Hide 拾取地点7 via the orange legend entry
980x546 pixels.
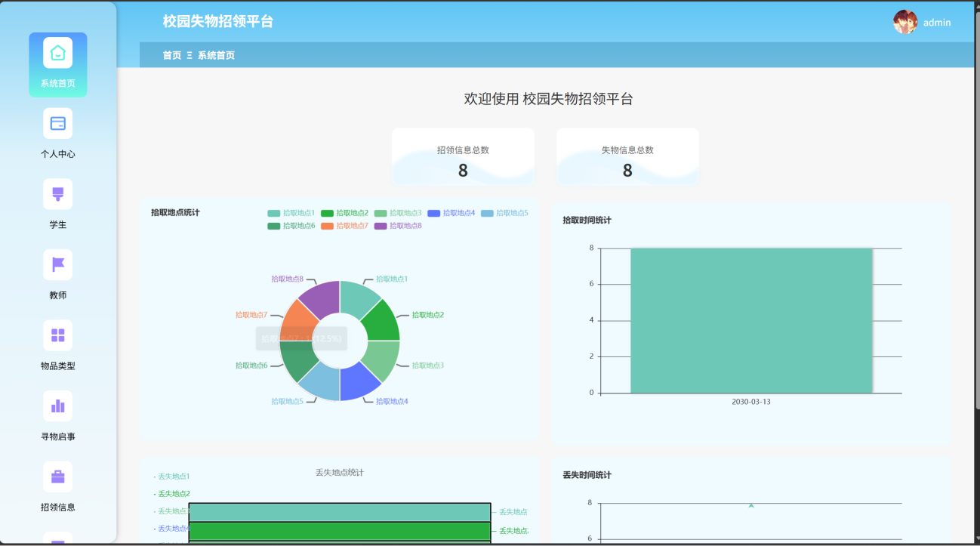(344, 226)
